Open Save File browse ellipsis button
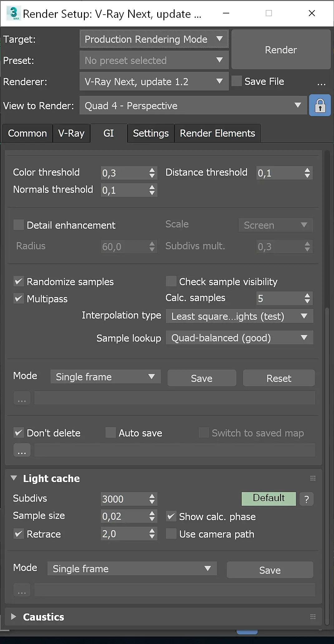 click(321, 82)
